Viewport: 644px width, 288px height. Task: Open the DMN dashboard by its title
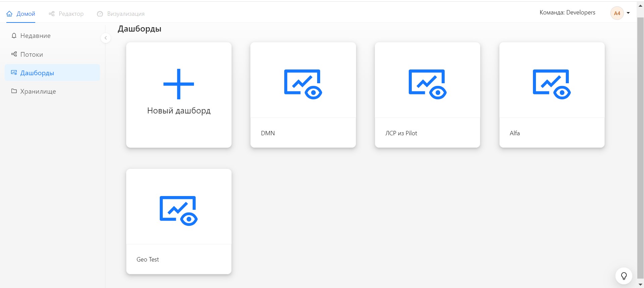click(x=268, y=133)
